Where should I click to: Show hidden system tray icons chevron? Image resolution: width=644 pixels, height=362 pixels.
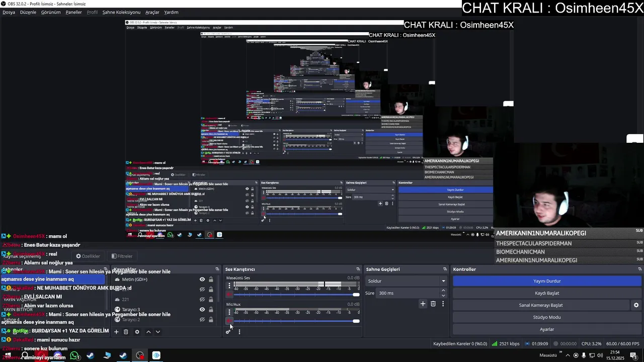[x=568, y=355]
